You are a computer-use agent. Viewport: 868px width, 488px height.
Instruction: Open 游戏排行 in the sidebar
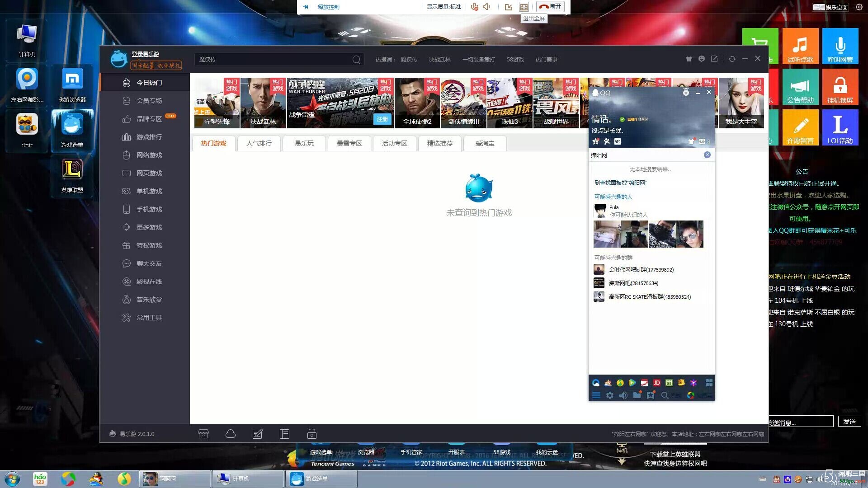(144, 137)
